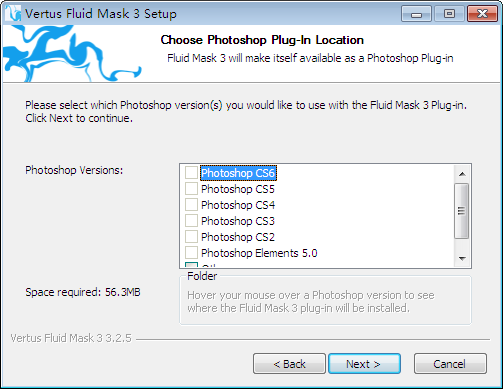
Task: Click the versions list scrollbar thumb
Action: click(462, 211)
